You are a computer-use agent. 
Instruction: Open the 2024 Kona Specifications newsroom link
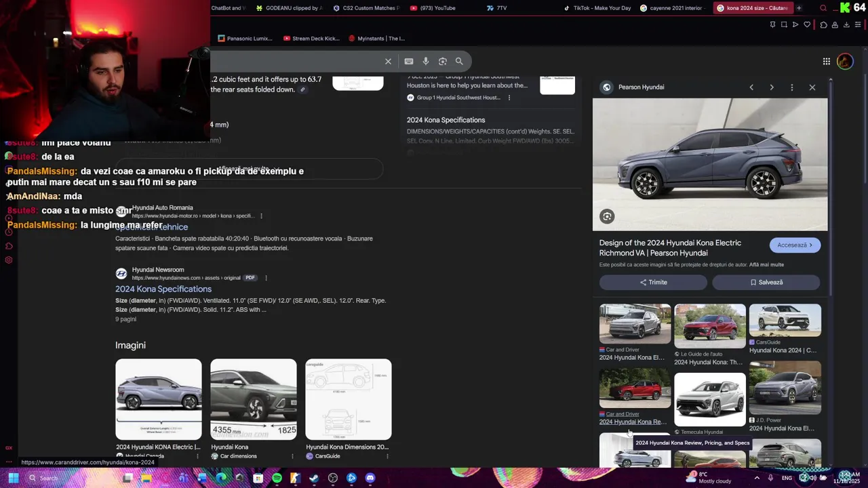163,289
